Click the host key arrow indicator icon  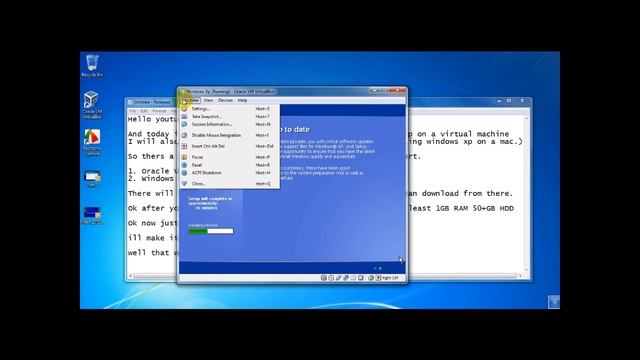coord(378,278)
